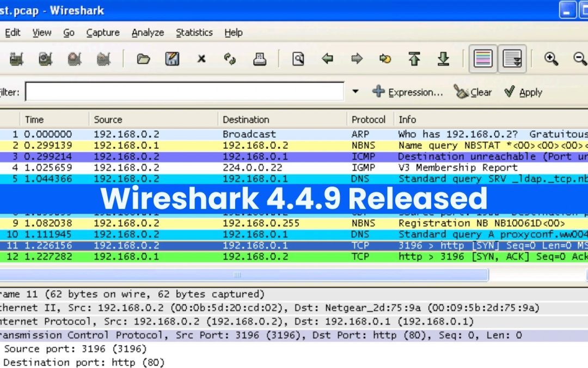Viewport: 588px width, 368px height.
Task: Open the Go menu
Action: click(69, 33)
